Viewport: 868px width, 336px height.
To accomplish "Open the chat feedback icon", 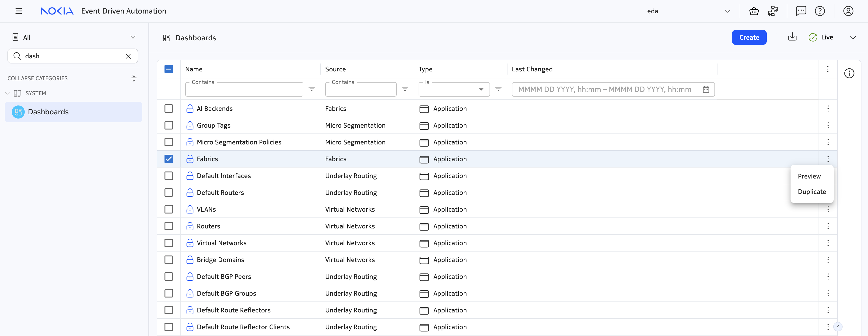I will [x=801, y=11].
